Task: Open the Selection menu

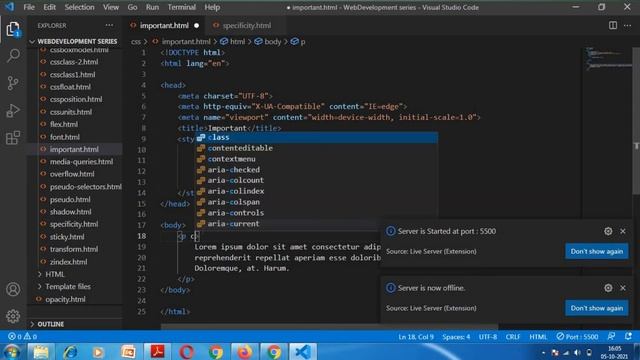Action: click(x=79, y=7)
